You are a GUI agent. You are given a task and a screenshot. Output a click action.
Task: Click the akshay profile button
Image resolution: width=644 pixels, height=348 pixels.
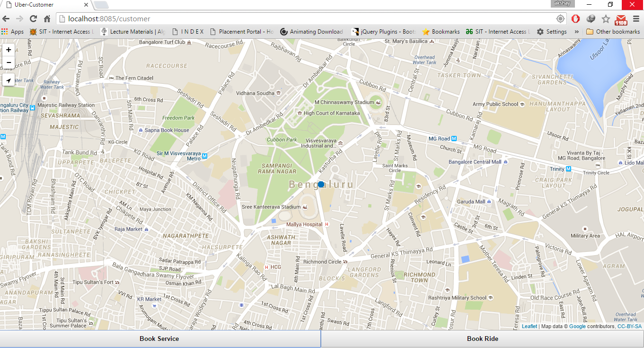click(x=563, y=3)
